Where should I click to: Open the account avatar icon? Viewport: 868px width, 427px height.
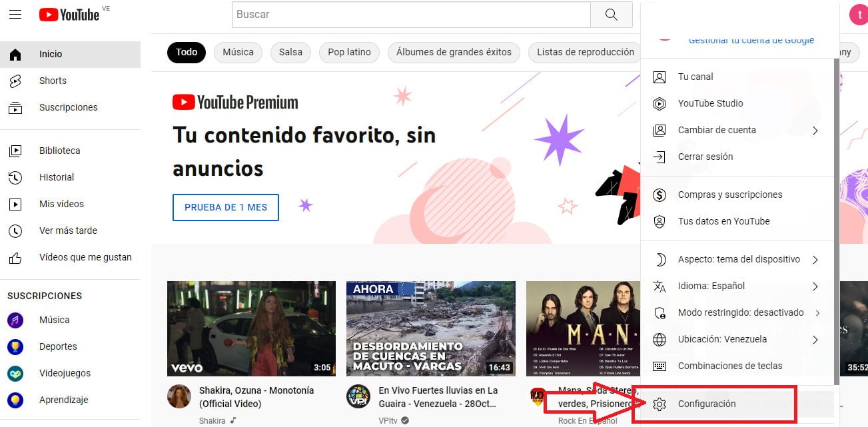coord(859,15)
